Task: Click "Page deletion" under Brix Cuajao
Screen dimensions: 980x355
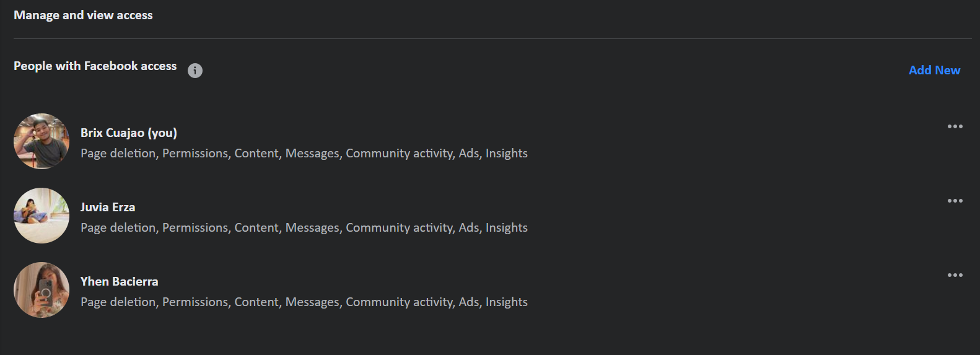Action: click(x=118, y=153)
